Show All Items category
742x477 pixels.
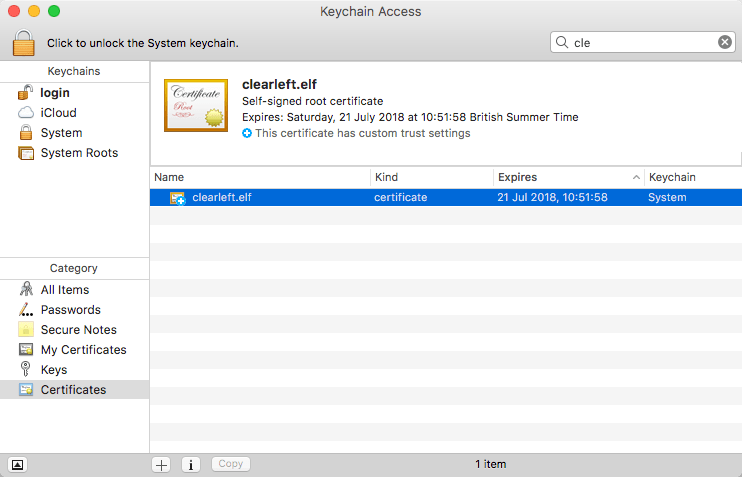(x=75, y=290)
